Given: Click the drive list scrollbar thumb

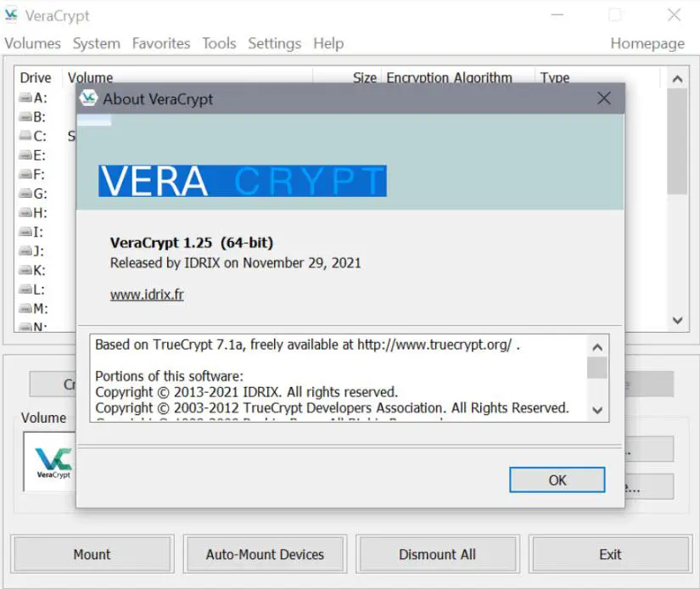Looking at the screenshot, I should [x=677, y=141].
